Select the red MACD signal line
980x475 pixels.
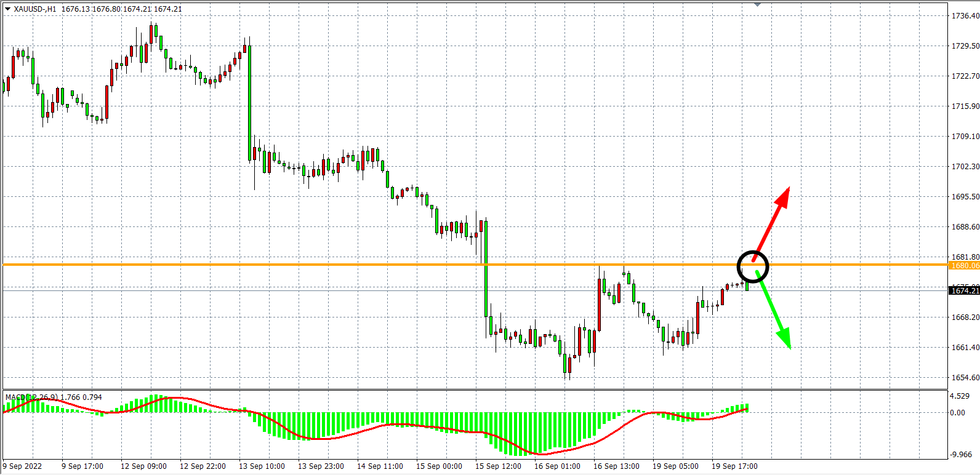308,438
